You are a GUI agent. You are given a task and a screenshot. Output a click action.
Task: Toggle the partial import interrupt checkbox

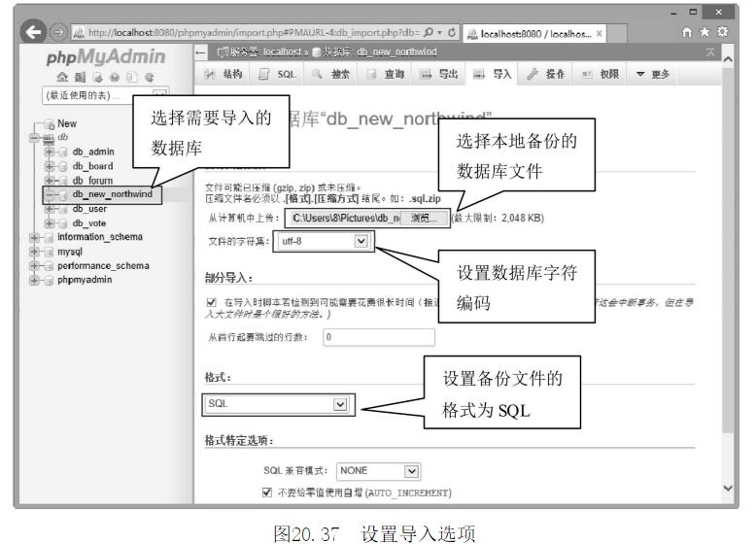click(x=211, y=303)
